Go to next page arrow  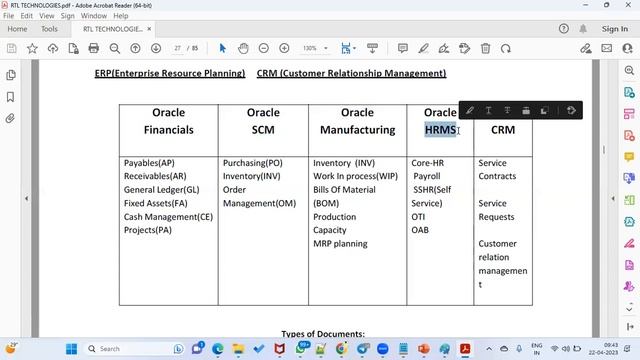[x=156, y=49]
